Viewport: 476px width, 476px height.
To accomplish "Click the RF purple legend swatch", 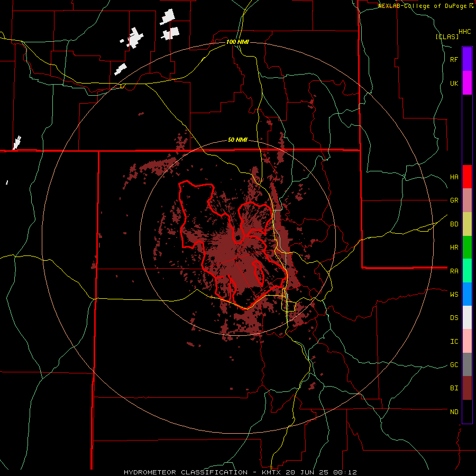I will pos(467,59).
